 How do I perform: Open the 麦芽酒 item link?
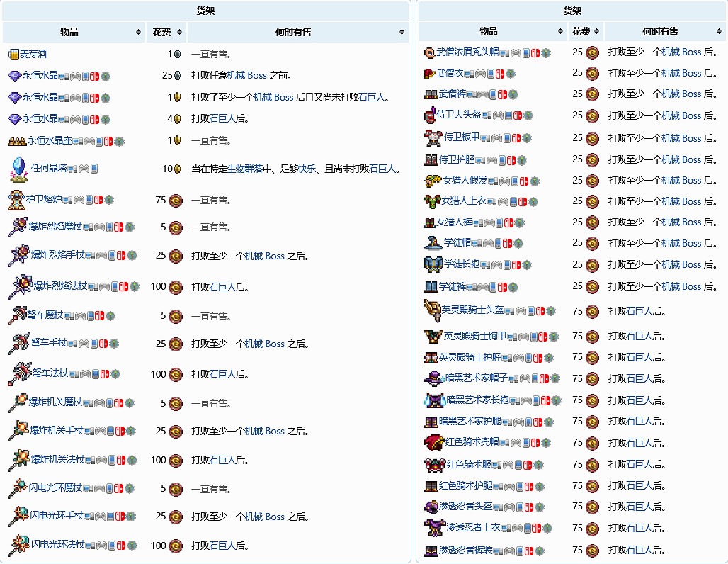click(33, 54)
